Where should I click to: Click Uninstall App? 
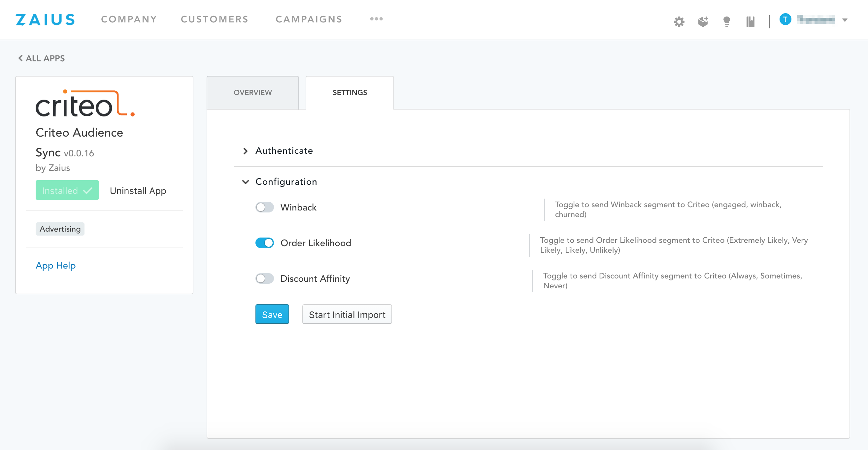[138, 191]
